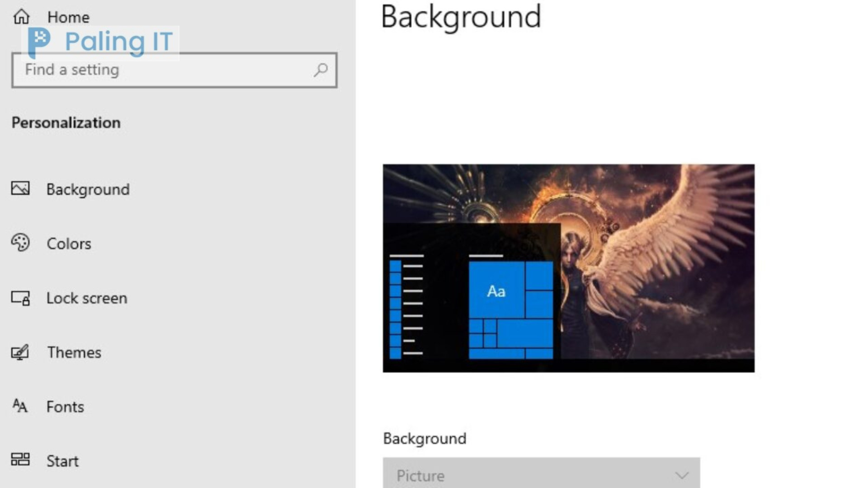
Task: Click the desktop wallpaper preview image
Action: click(x=568, y=268)
